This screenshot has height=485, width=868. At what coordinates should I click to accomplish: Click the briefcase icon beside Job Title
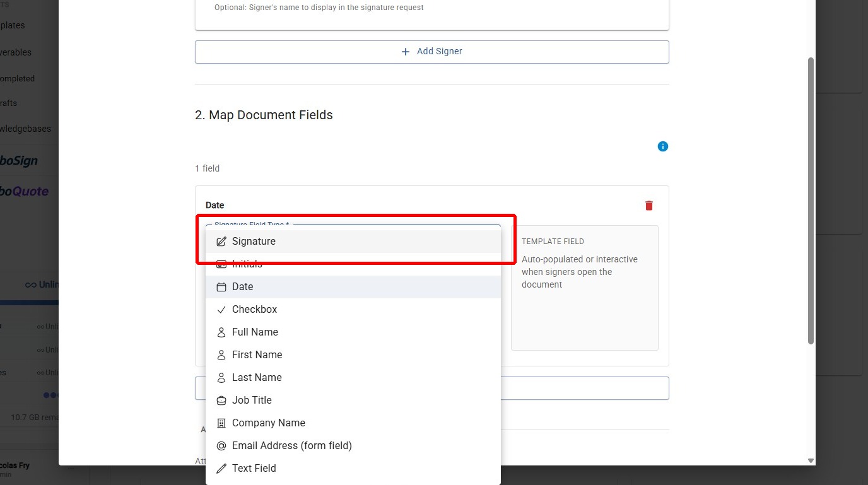pyautogui.click(x=221, y=400)
